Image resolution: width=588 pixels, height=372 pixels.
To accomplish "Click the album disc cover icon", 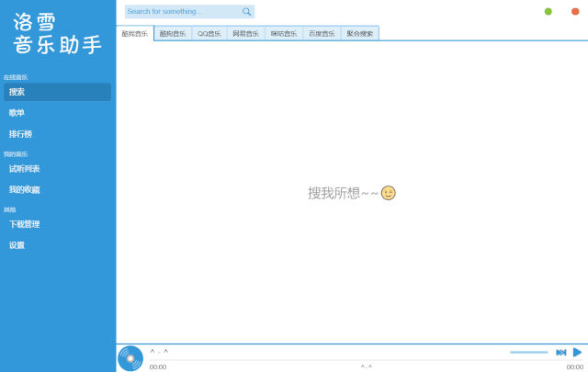I will pos(130,358).
